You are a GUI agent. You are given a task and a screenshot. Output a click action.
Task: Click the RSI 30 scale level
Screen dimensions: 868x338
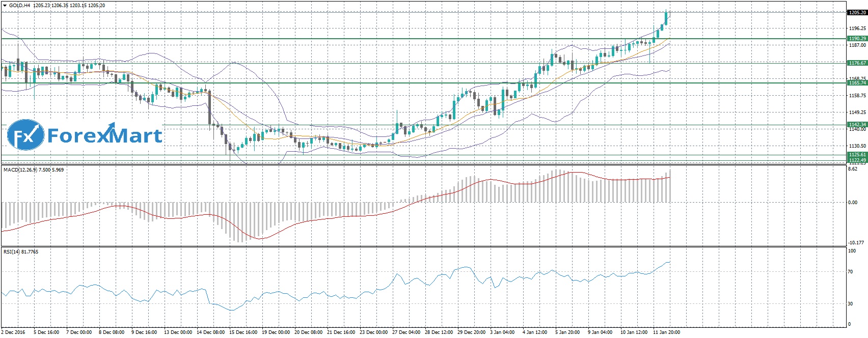(x=850, y=304)
